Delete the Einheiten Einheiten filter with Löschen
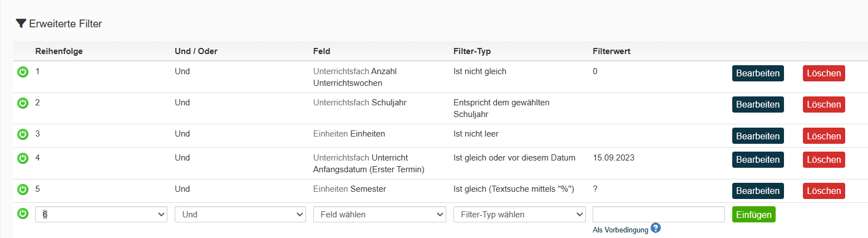Screen dimensions: 868x238 [824, 136]
